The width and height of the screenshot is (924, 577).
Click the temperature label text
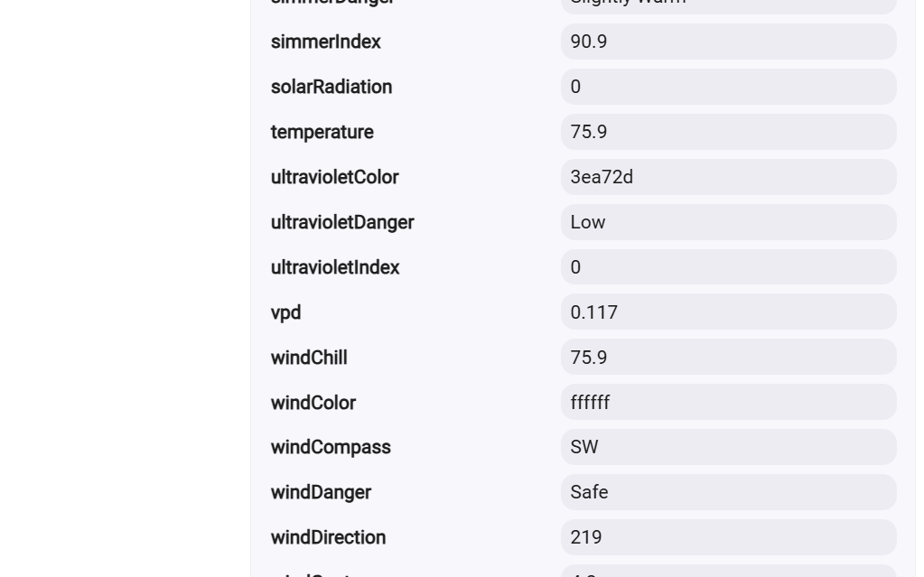pyautogui.click(x=322, y=132)
